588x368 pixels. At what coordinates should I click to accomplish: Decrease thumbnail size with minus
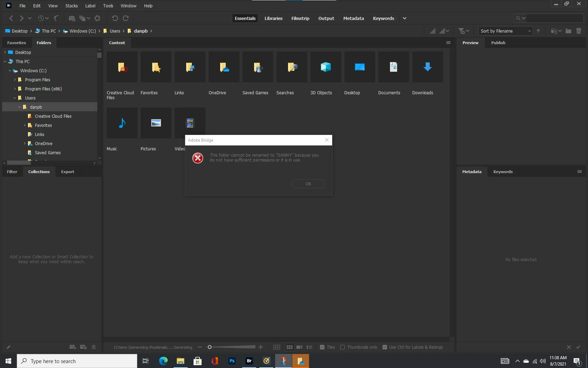click(200, 347)
